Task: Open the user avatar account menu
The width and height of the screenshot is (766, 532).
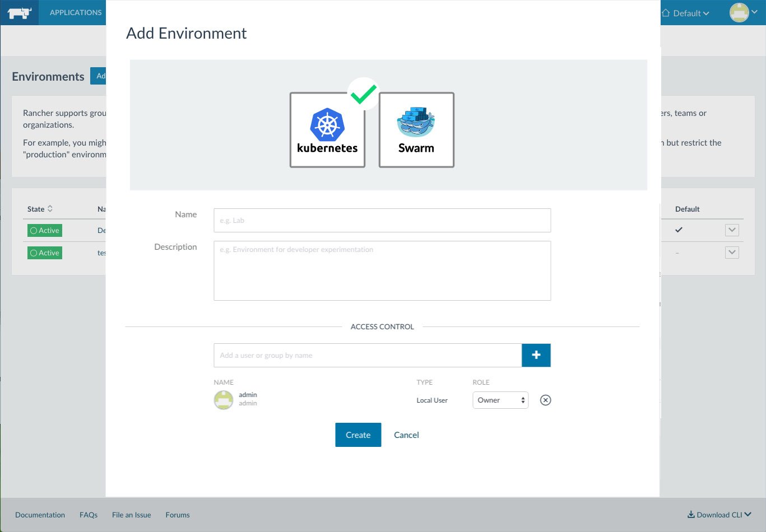Action: 743,12
